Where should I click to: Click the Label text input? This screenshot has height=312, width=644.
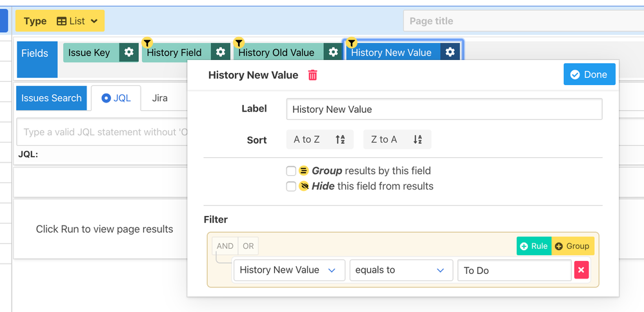coord(444,109)
